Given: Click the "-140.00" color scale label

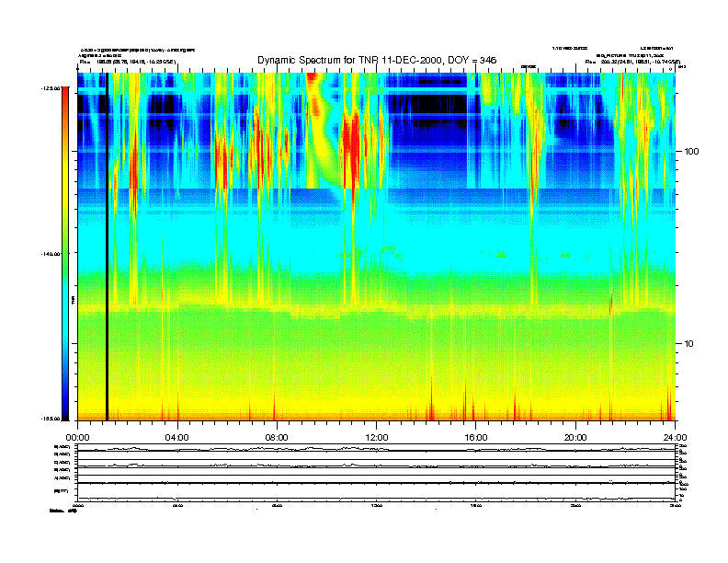Looking at the screenshot, I should (50, 254).
